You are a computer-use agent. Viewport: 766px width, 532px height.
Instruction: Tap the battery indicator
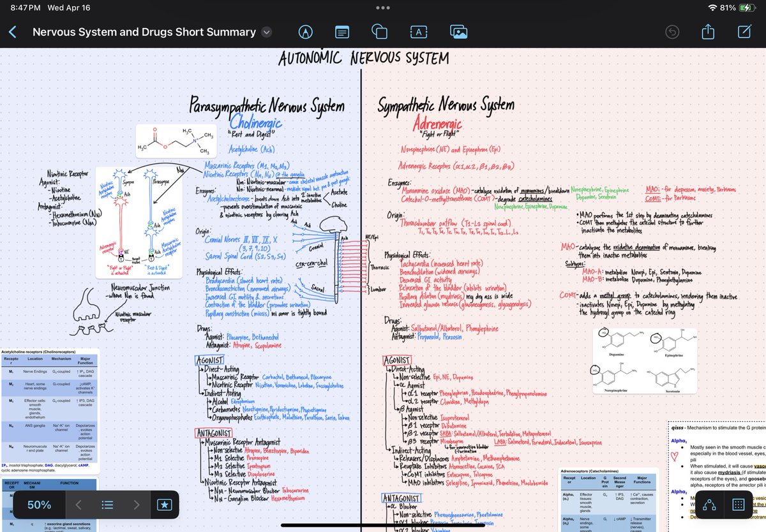[x=746, y=8]
